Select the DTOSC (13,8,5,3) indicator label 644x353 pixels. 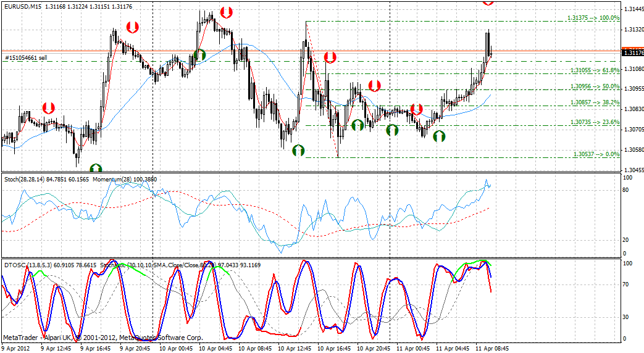[x=28, y=265]
